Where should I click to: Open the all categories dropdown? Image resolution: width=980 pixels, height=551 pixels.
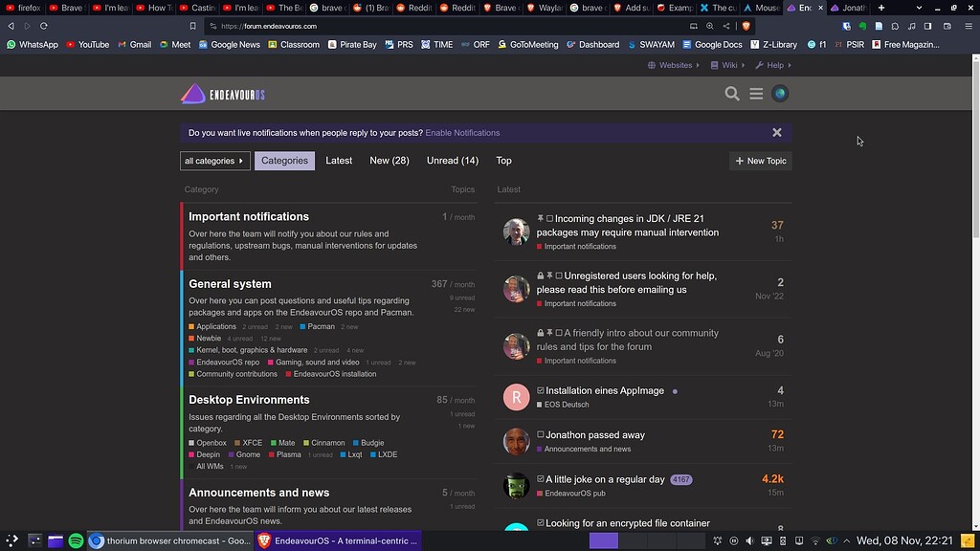pyautogui.click(x=214, y=161)
